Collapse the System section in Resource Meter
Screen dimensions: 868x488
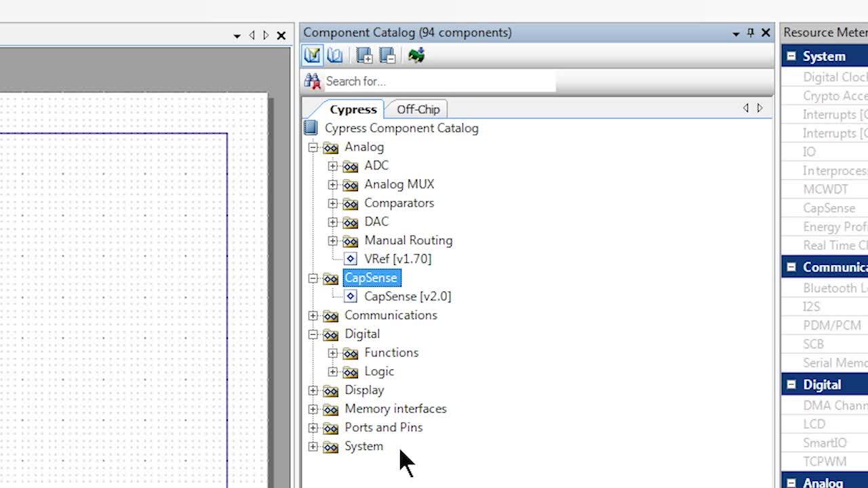point(791,56)
